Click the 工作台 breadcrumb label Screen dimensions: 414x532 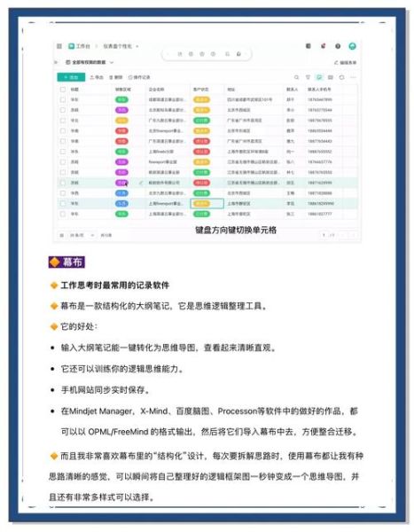[x=83, y=46]
